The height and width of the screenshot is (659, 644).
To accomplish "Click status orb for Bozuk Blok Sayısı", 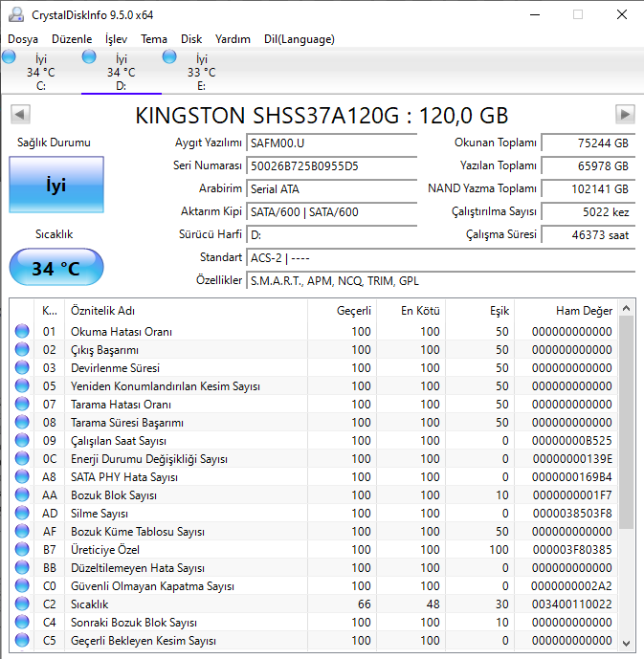I will (x=22, y=495).
